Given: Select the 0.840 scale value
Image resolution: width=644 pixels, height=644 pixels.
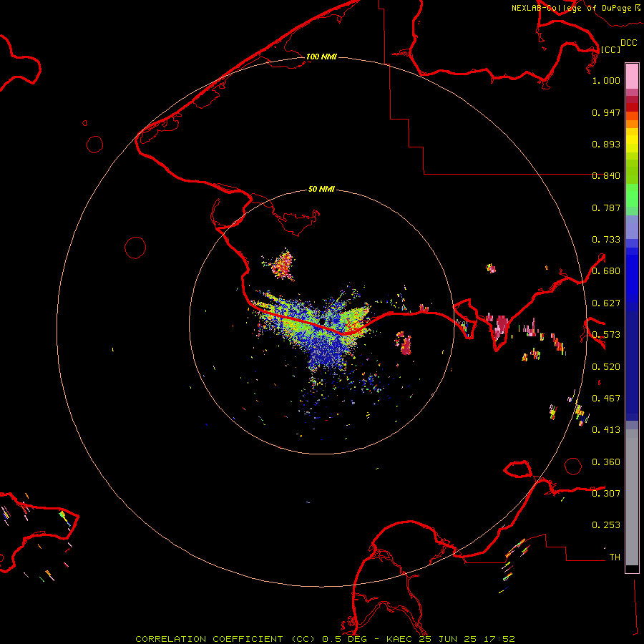Looking at the screenshot, I should tap(606, 176).
